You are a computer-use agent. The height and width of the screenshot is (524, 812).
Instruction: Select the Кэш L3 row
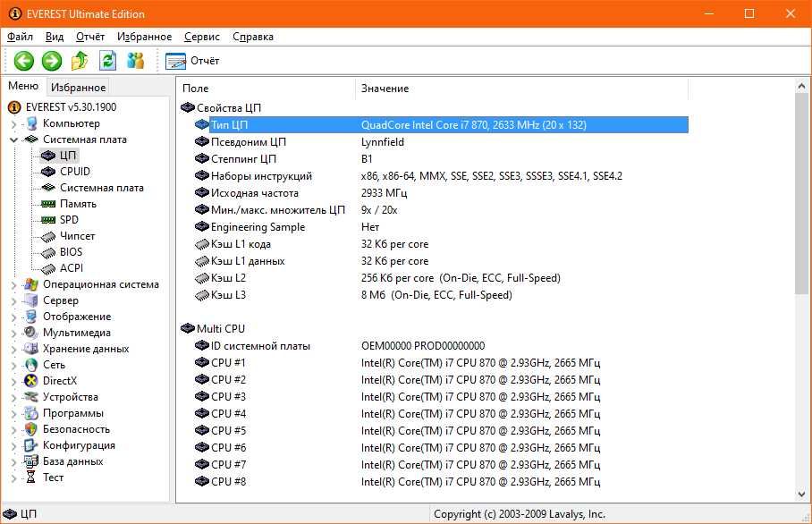tap(442, 295)
